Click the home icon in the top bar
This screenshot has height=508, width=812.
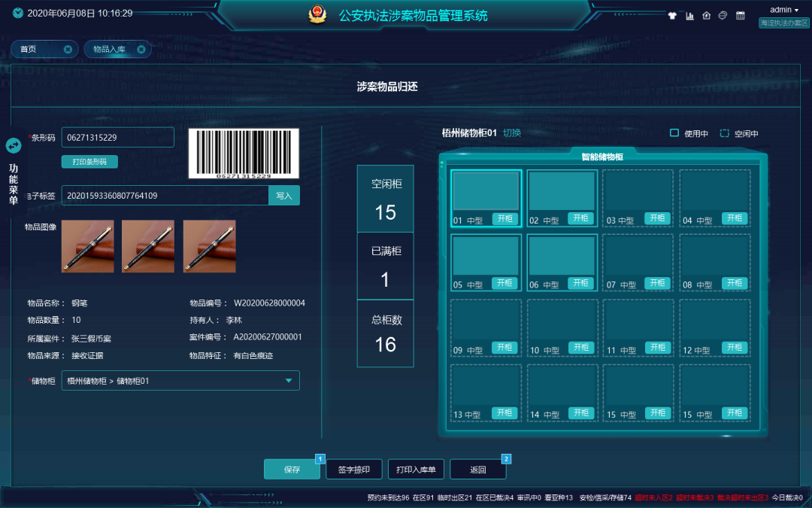[x=706, y=14]
